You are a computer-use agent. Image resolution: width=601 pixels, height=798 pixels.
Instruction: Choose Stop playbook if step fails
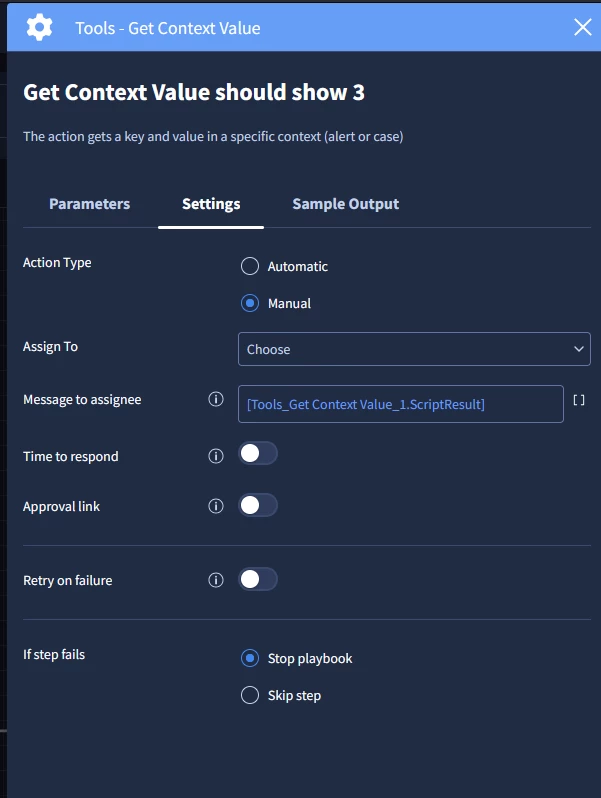250,658
